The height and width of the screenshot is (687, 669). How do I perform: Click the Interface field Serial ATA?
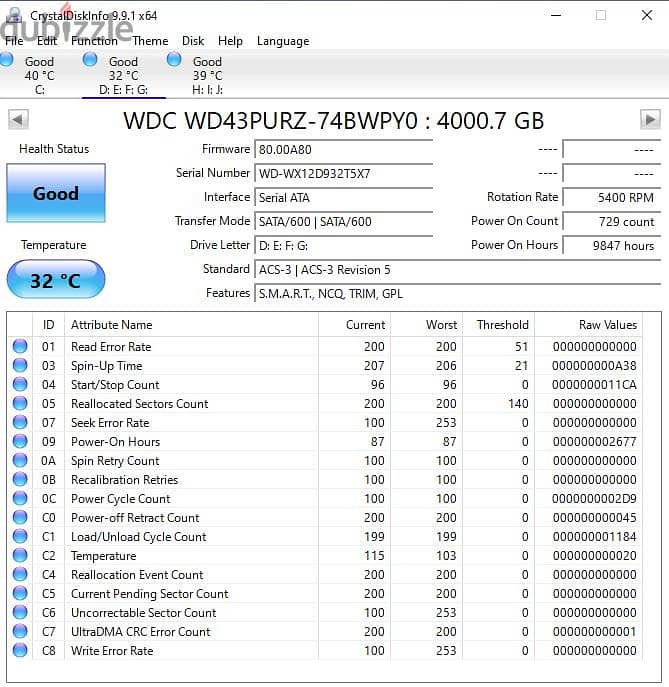pos(343,198)
